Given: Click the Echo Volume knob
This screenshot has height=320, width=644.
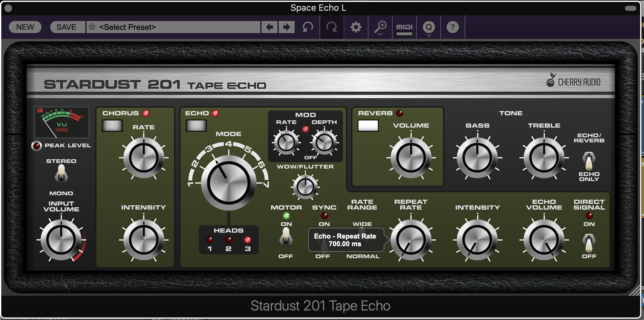Looking at the screenshot, I should [544, 240].
